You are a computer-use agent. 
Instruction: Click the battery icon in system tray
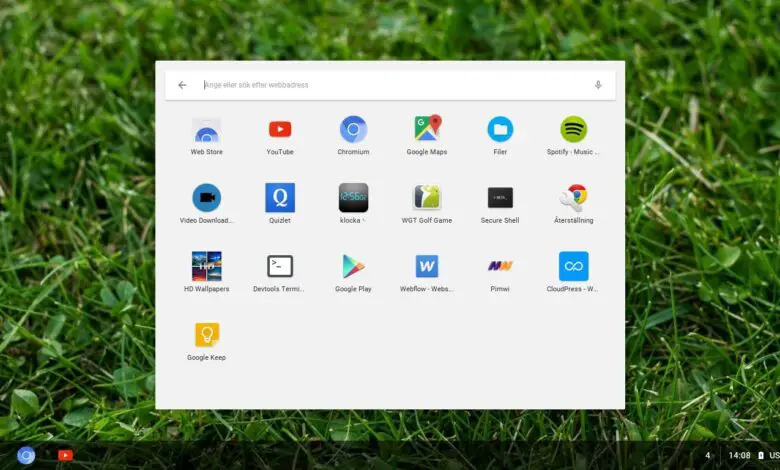[761, 455]
